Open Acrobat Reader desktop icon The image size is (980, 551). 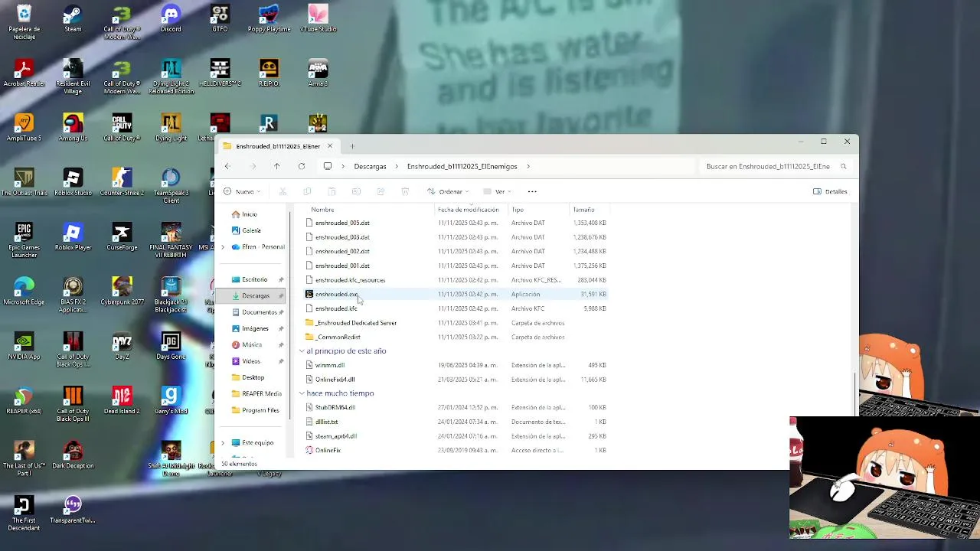24,73
